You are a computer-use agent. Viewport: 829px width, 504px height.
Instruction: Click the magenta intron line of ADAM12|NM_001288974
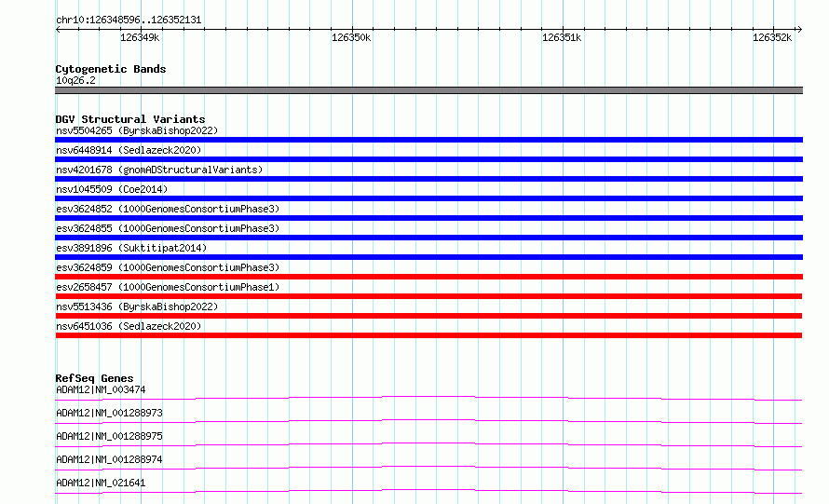(x=428, y=468)
